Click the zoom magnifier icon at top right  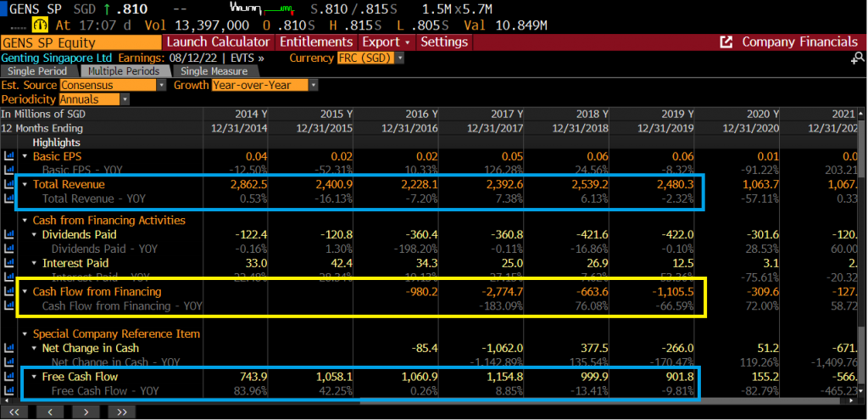pos(856,58)
